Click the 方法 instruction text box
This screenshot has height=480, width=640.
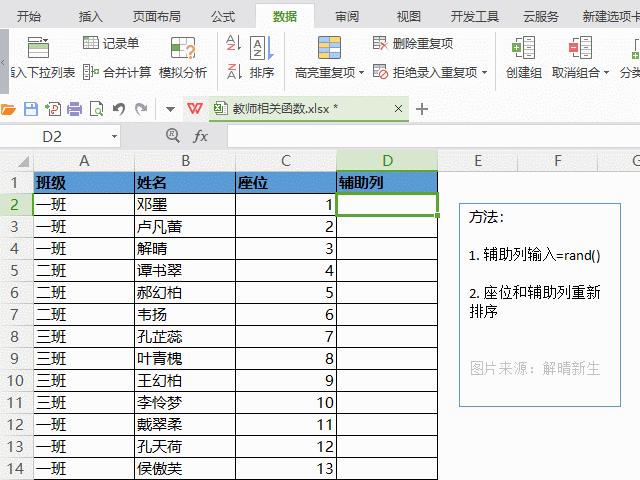[x=540, y=305]
